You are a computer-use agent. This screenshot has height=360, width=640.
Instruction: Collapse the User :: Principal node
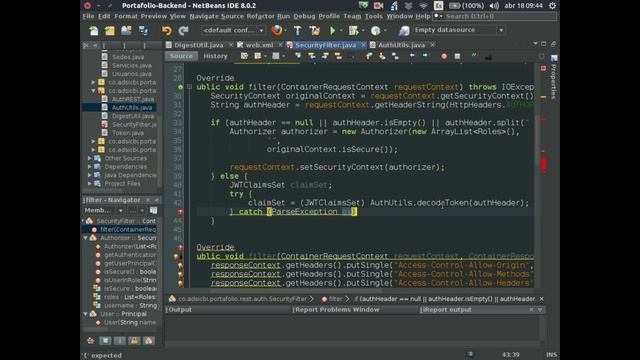coord(85,314)
